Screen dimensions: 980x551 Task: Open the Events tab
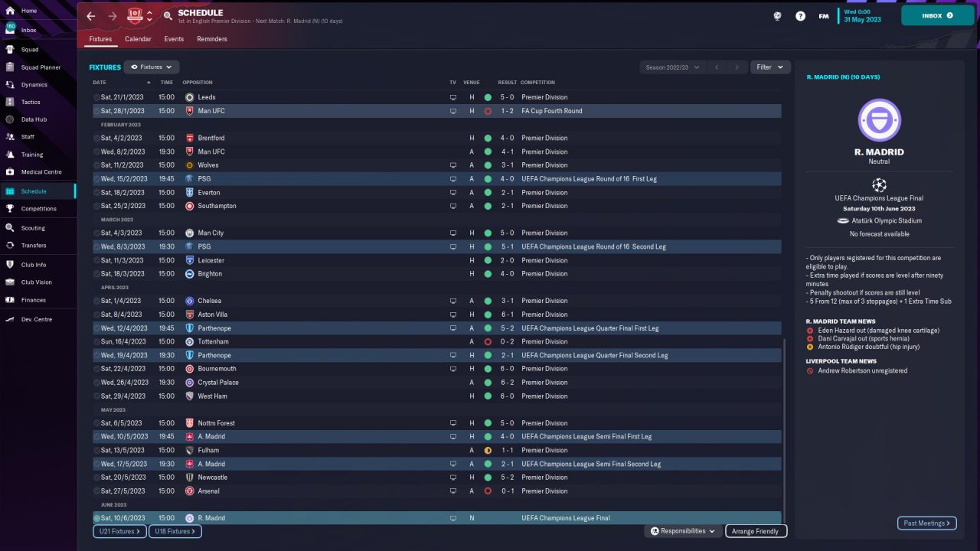point(174,39)
